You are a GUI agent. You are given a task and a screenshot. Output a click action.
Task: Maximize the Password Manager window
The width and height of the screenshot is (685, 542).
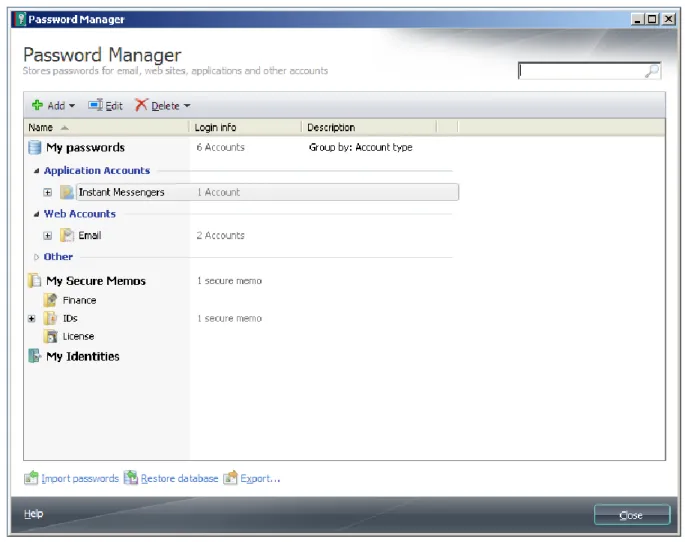pyautogui.click(x=652, y=19)
